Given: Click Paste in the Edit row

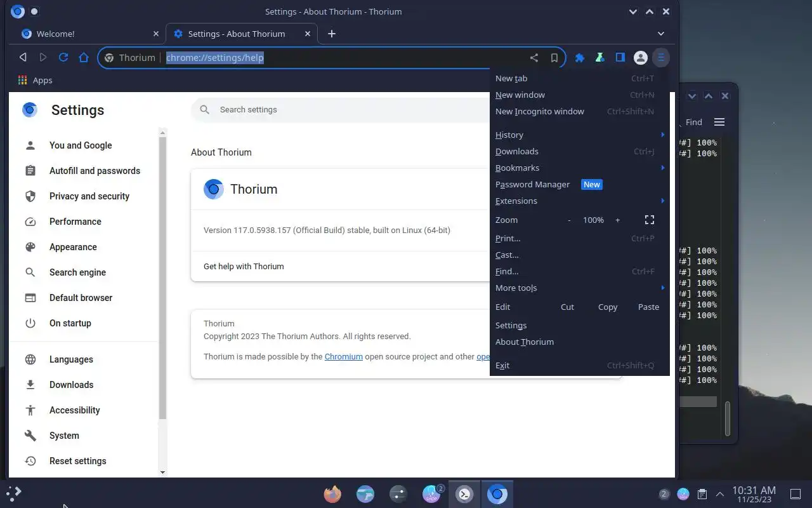Looking at the screenshot, I should click(x=648, y=307).
